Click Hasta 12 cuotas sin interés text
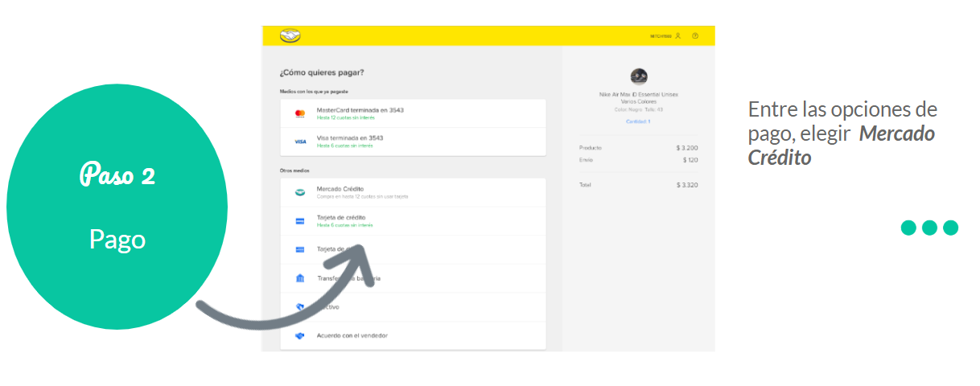 [346, 117]
